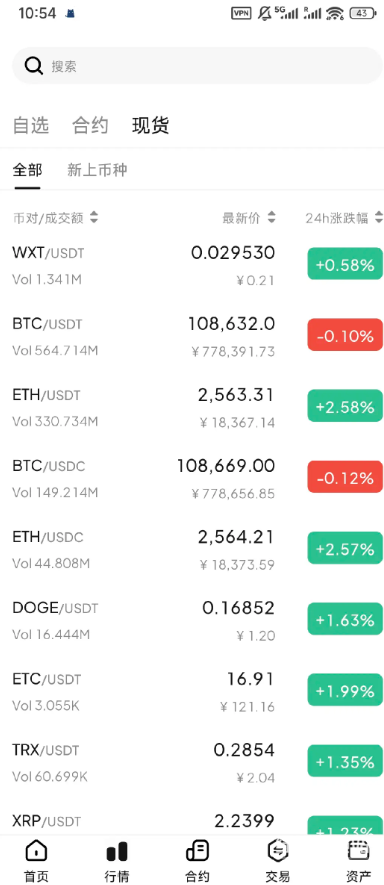
Task: Tap the search magnifier icon
Action: (33, 66)
